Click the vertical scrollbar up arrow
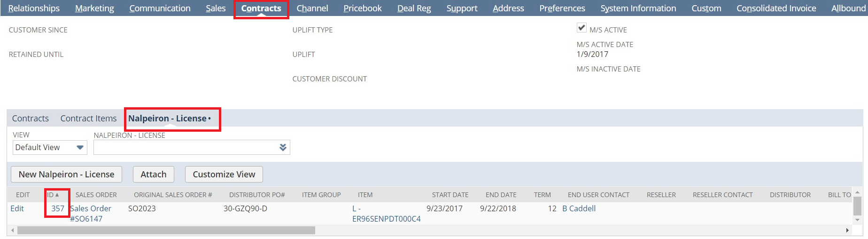This screenshot has height=239, width=868. pos(857,192)
